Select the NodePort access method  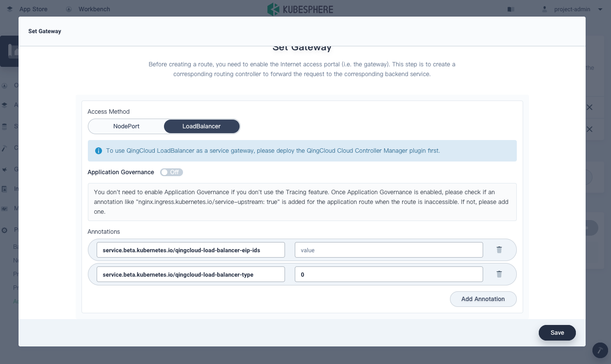pos(126,126)
